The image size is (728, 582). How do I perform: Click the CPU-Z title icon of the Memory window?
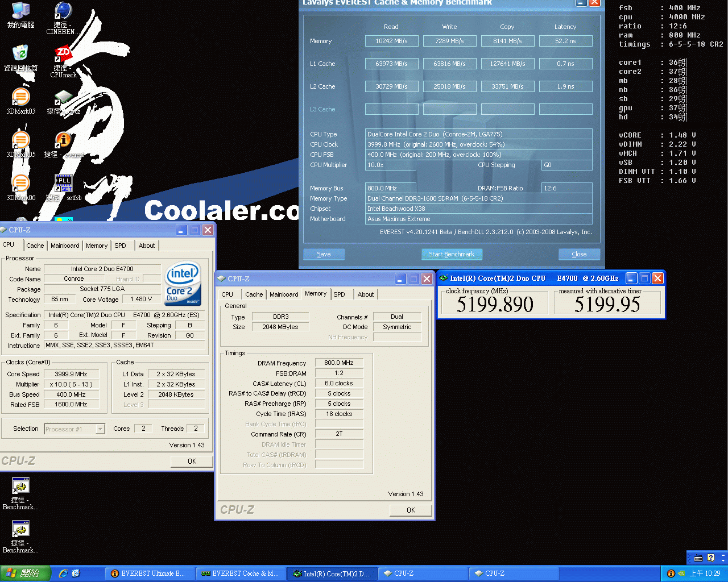point(222,278)
